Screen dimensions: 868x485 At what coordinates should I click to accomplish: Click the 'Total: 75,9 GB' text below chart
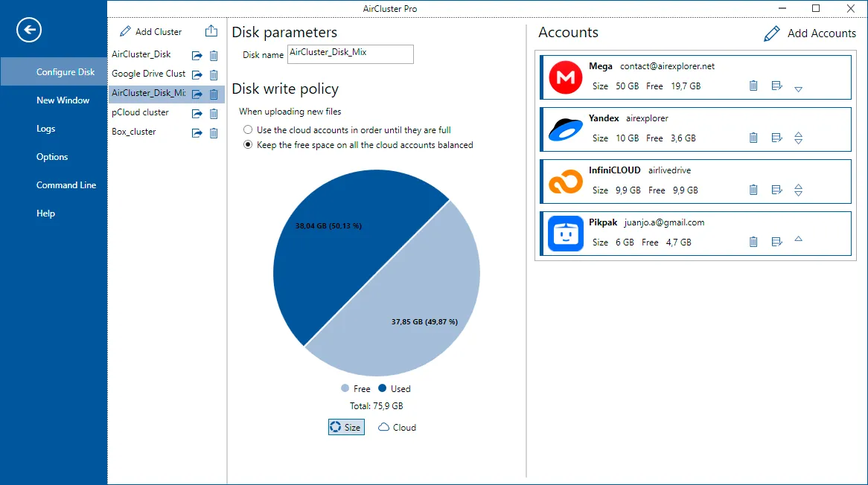coord(377,406)
